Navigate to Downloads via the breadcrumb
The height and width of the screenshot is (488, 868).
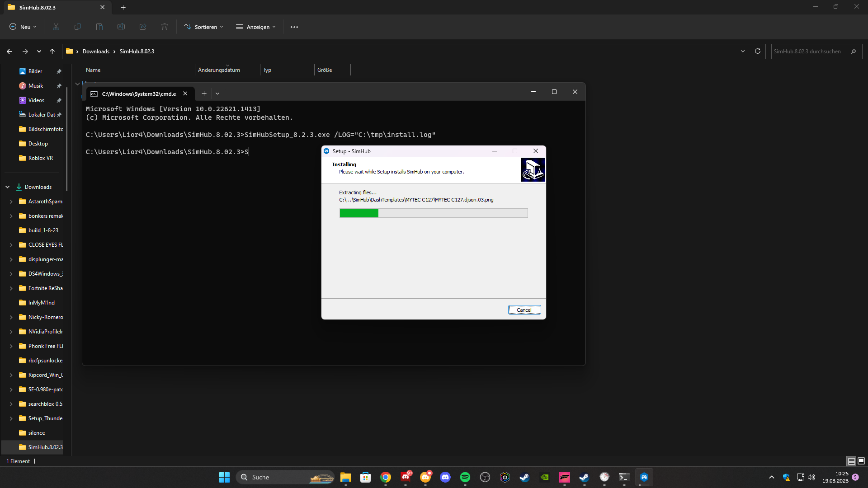point(96,51)
